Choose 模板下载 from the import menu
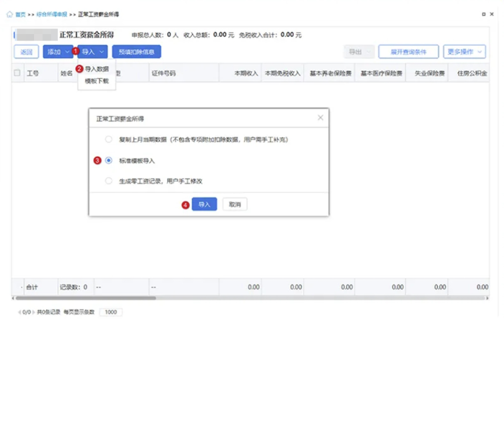Screen dimensions: 504x440 pyautogui.click(x=97, y=81)
